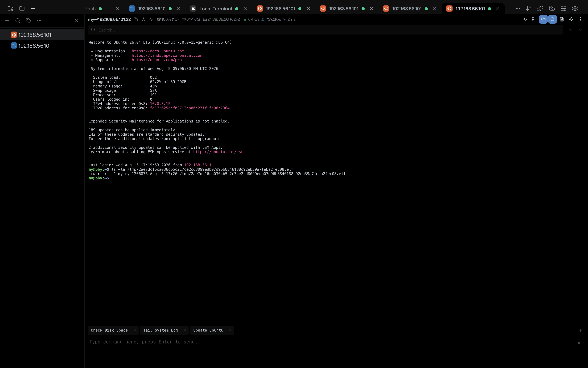Add a new snippet with plus

pos(580,330)
